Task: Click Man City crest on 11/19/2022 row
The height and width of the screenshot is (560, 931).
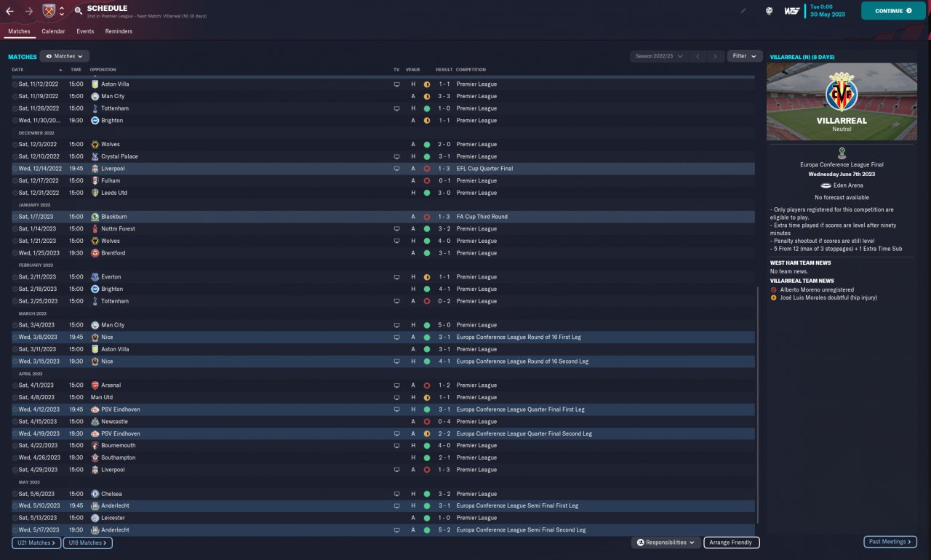Action: coord(95,96)
